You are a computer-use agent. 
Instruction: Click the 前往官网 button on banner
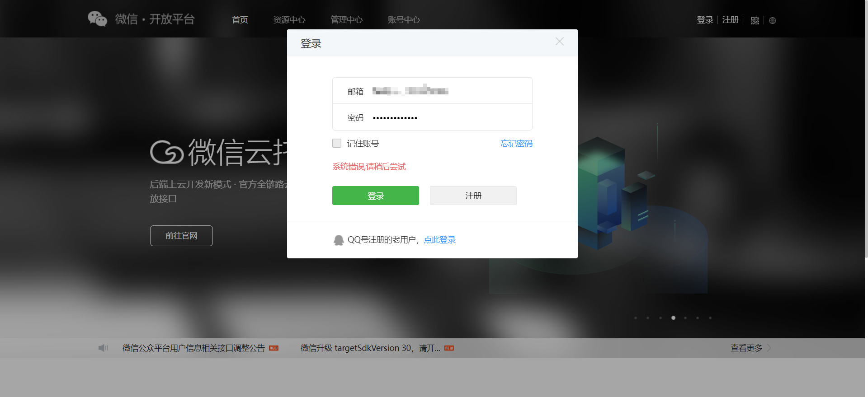point(181,236)
